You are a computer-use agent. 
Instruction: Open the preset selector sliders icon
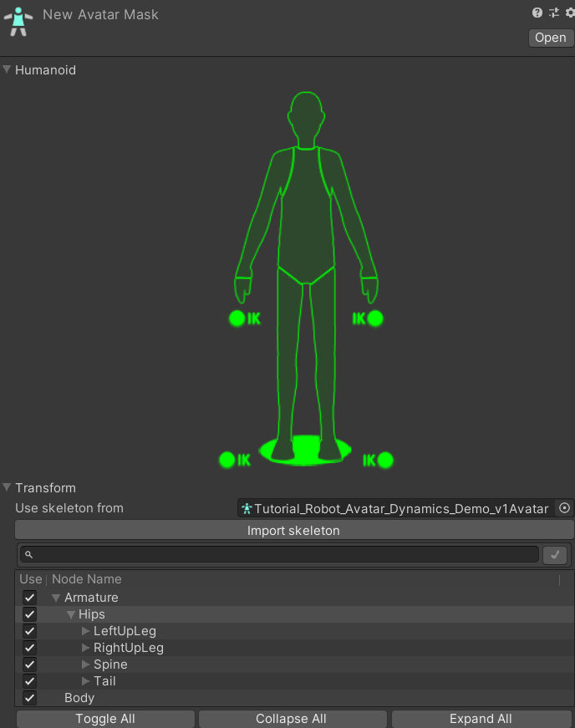[x=553, y=13]
